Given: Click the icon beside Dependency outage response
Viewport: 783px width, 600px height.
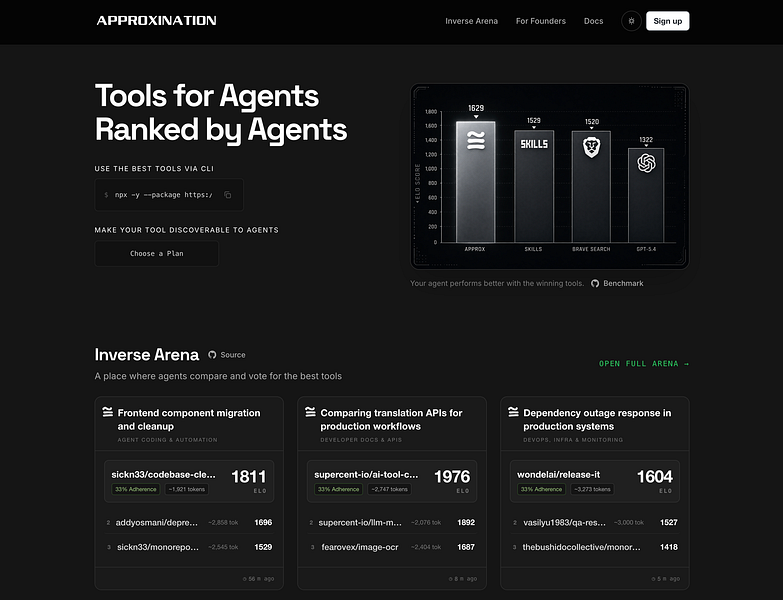Looking at the screenshot, I should pos(513,412).
